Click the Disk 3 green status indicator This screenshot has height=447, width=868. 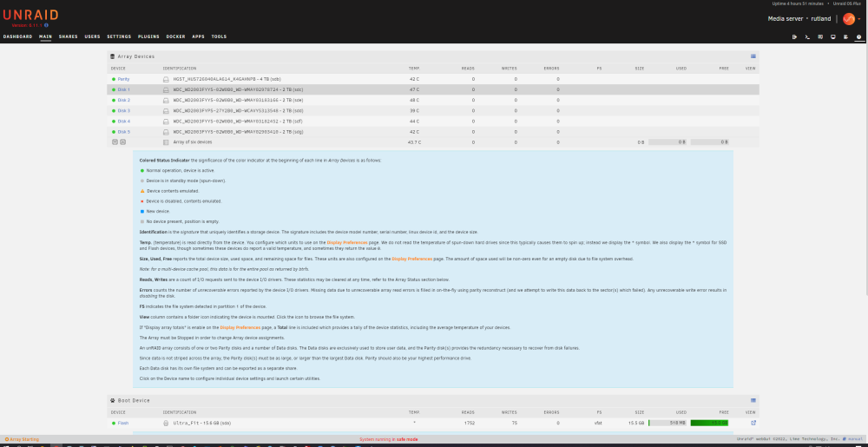click(114, 110)
